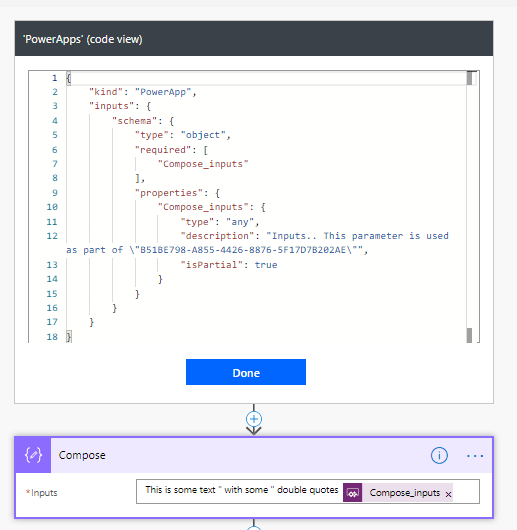Click the code editor scrollbar top thumb
Screen dimensions: 517x530
(x=469, y=78)
